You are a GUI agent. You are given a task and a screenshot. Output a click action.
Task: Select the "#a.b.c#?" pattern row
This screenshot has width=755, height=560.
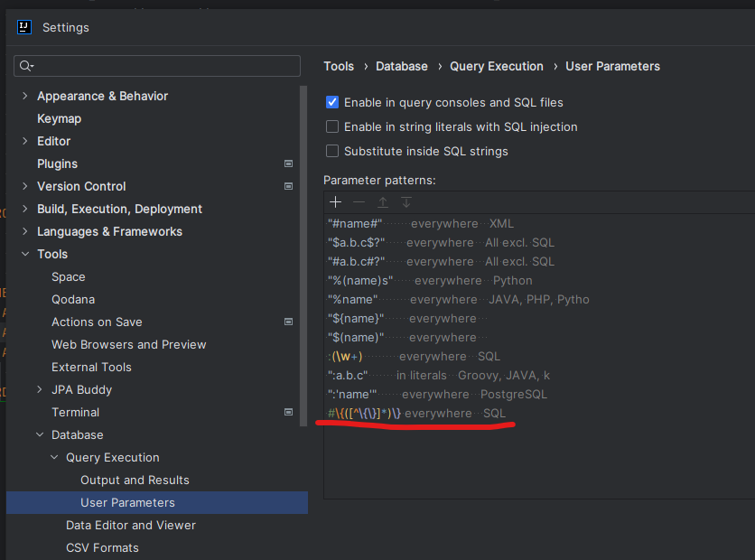[x=539, y=261]
